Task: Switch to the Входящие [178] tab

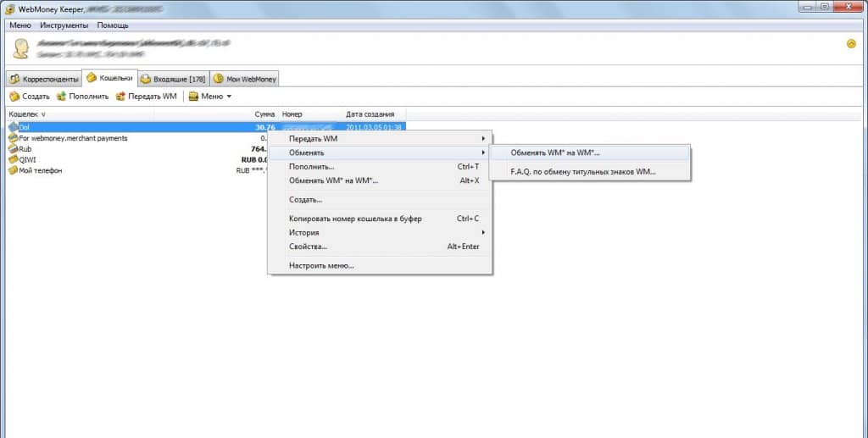Action: [173, 79]
